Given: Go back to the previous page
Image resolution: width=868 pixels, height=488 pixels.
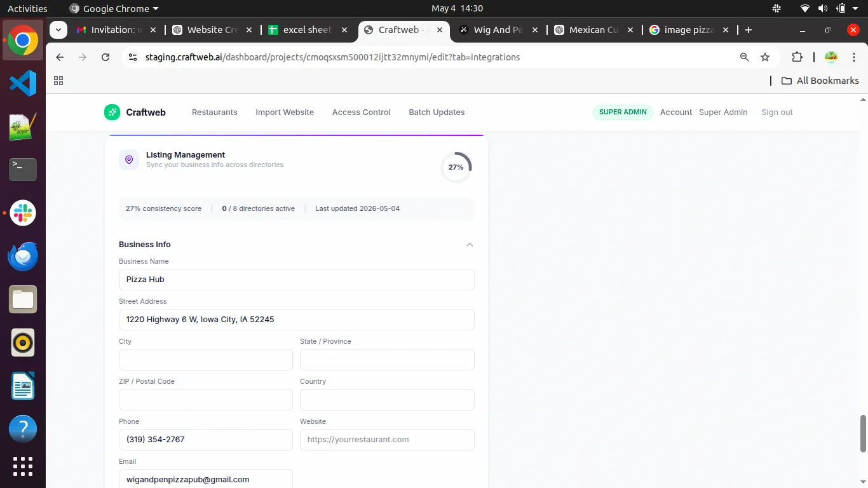Looking at the screenshot, I should (x=60, y=57).
